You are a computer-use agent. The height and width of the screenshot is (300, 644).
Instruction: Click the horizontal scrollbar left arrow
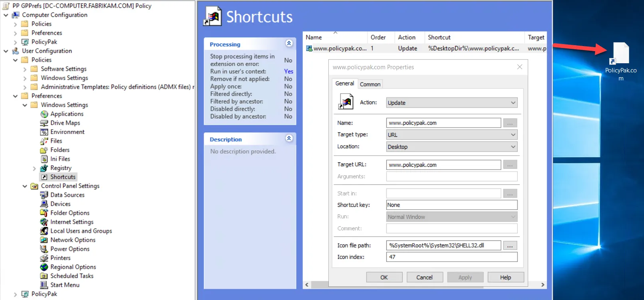pyautogui.click(x=307, y=285)
